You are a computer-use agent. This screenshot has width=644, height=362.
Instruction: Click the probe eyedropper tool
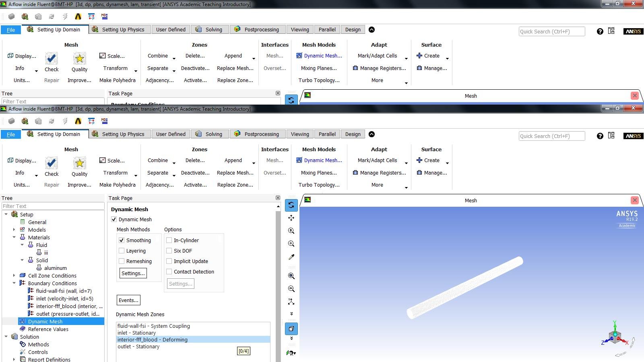[291, 257]
